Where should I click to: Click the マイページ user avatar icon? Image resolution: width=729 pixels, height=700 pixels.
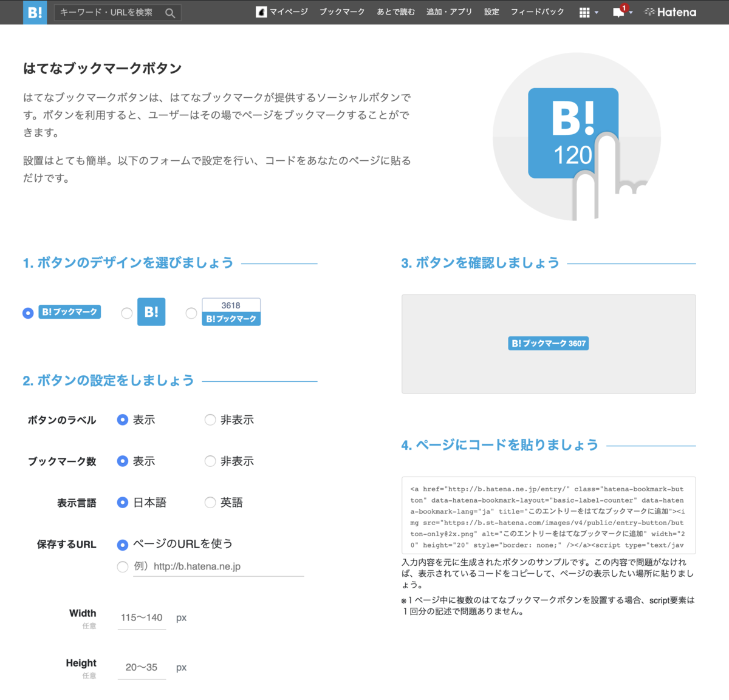(260, 12)
